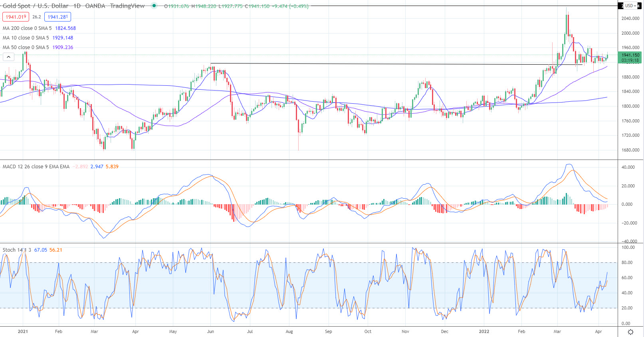Click the Dec label on time axis
The height and width of the screenshot is (337, 644).
point(444,331)
